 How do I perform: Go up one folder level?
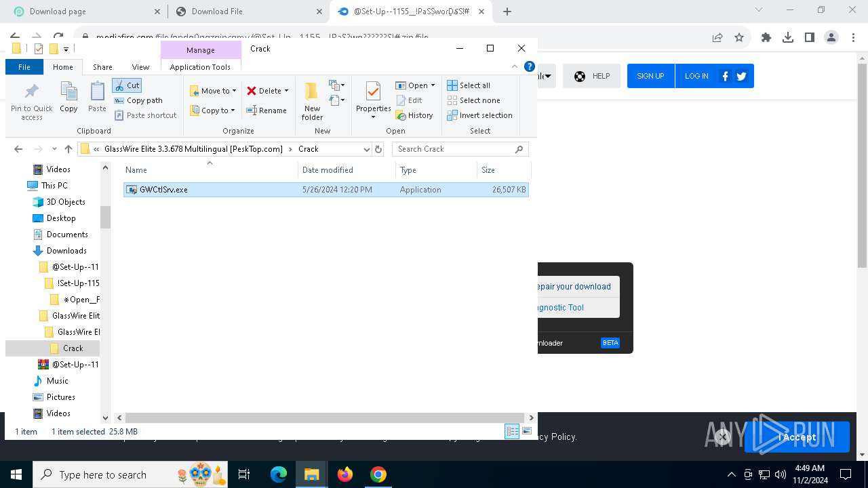[68, 149]
